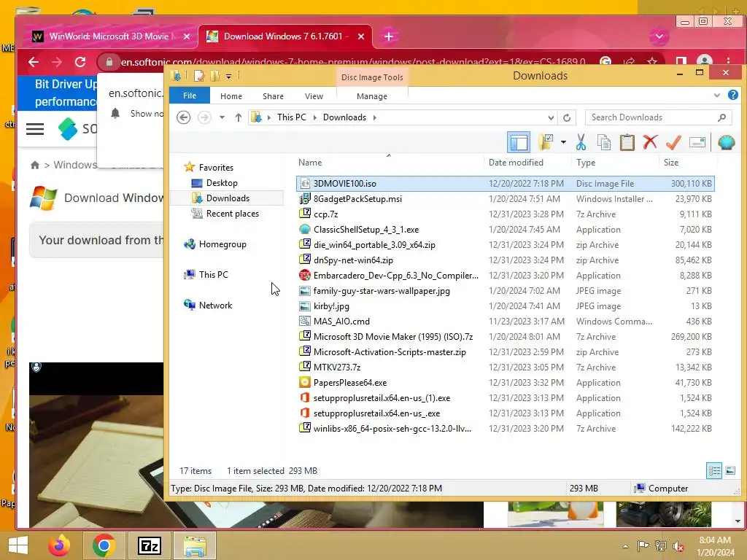Open the Manage tab under Disc Image Tools
The width and height of the screenshot is (747, 560).
click(372, 96)
